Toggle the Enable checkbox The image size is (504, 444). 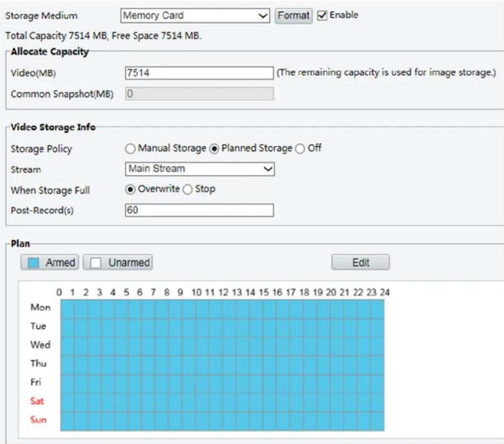tap(322, 15)
